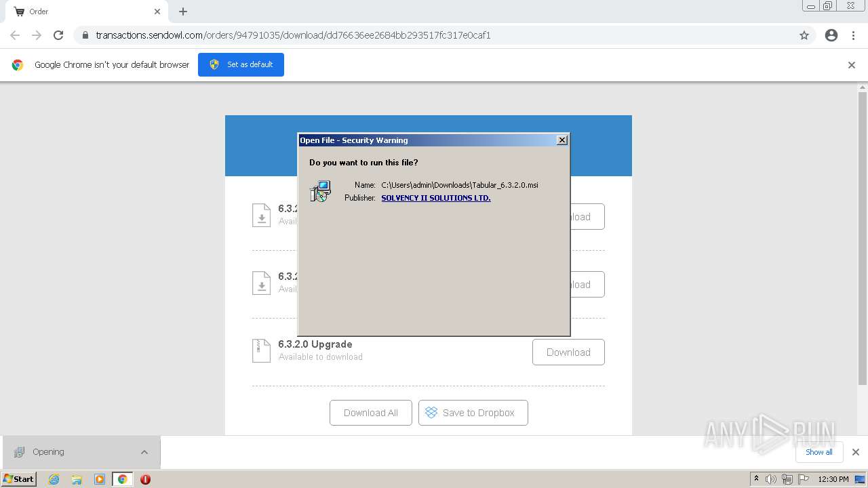Screen dimensions: 868x488
Task: Close the Open File Security Warning dialog
Action: [561, 140]
